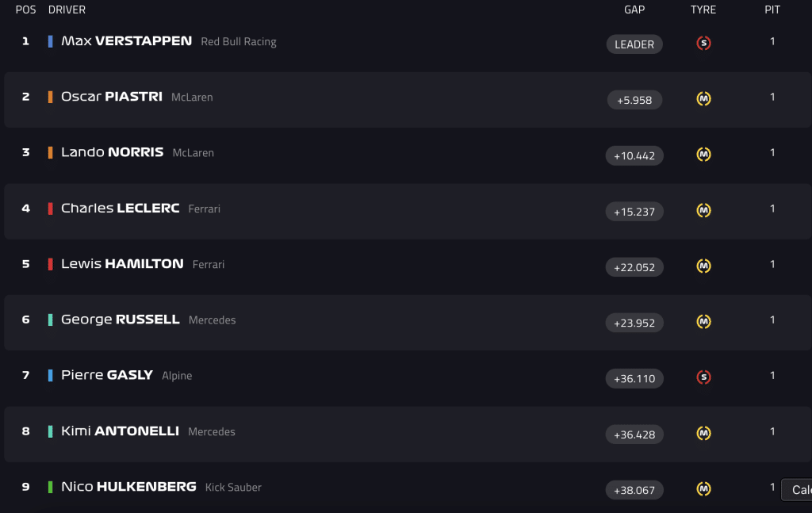Click the +5.958 gap badge

[x=634, y=100]
